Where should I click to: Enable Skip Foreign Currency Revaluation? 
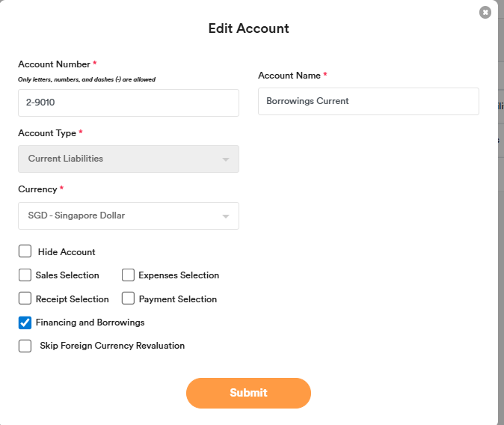coord(25,346)
